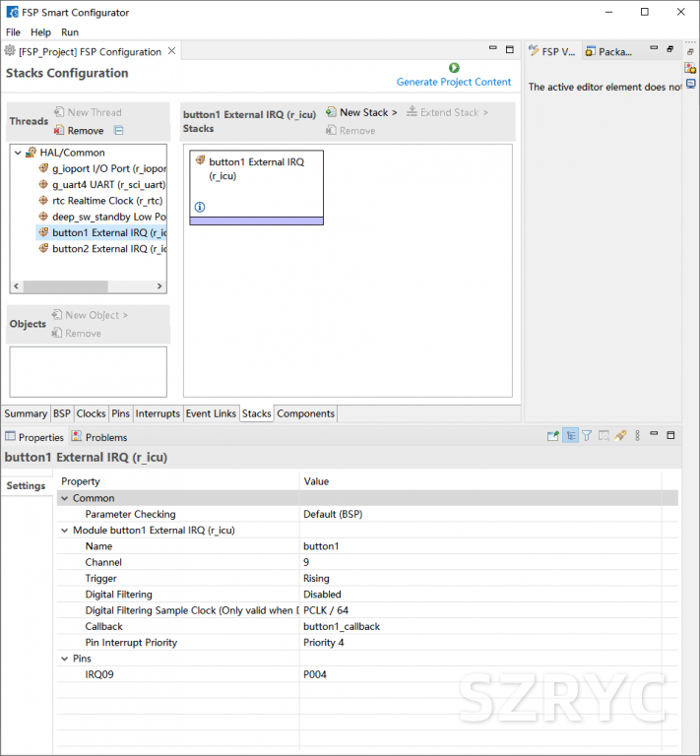The image size is (700, 756).
Task: Switch to the Pins tab
Action: 120,413
